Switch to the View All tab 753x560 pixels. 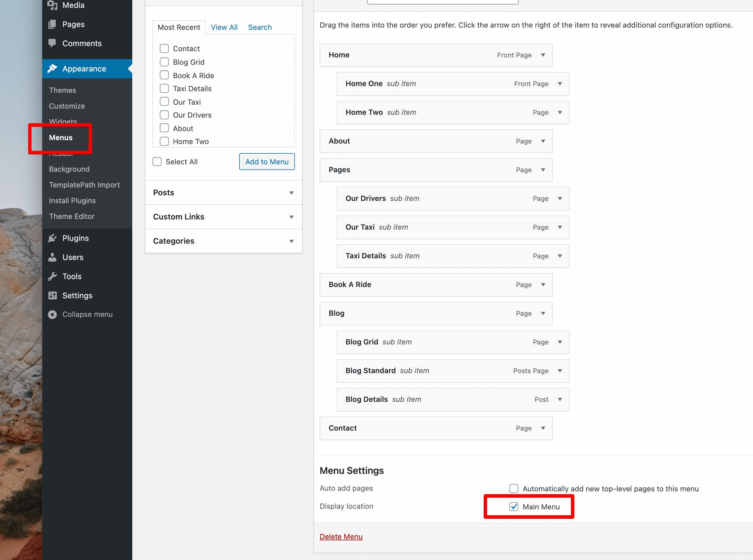click(x=224, y=27)
